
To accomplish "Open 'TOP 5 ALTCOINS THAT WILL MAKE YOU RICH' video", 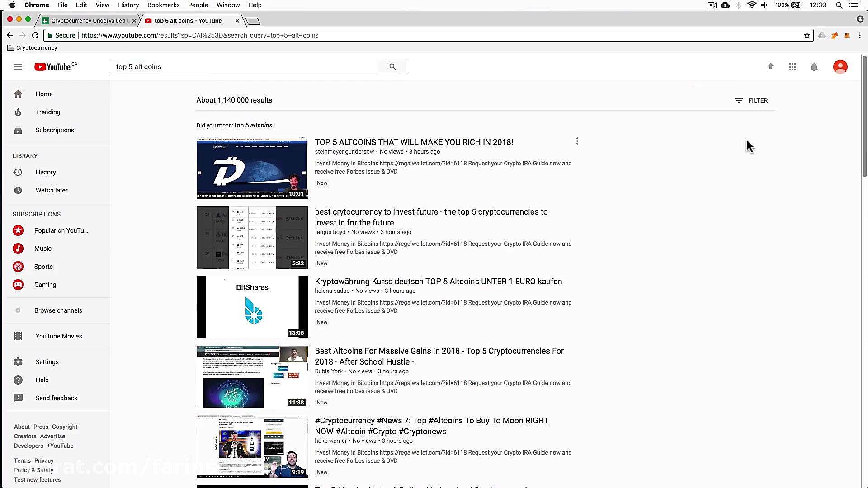I will coord(414,142).
